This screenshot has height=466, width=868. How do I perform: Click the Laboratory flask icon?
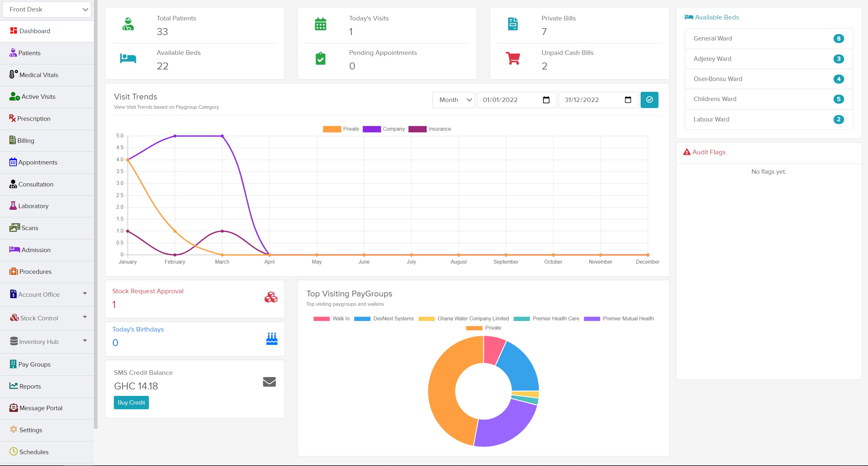pos(13,206)
